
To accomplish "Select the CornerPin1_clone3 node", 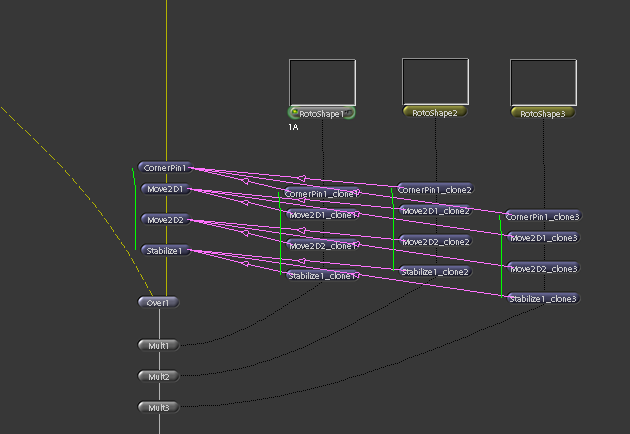I will tap(543, 216).
